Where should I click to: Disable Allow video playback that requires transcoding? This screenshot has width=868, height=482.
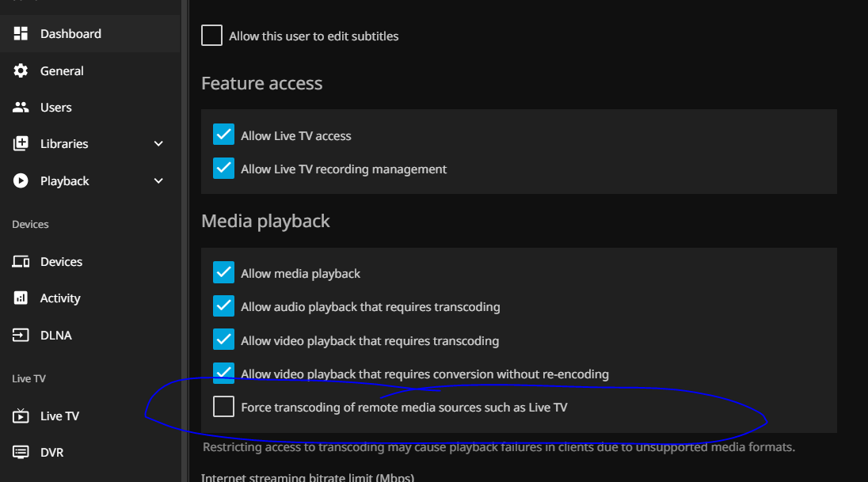(x=224, y=340)
